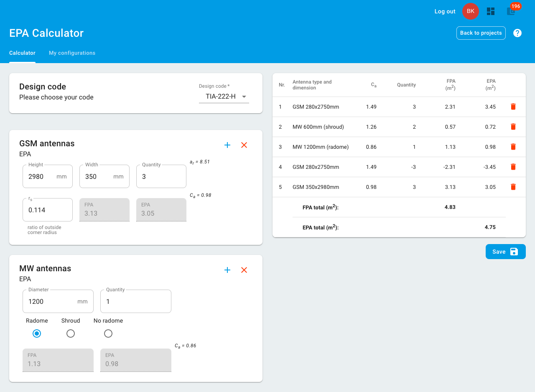Open the Design code dropdown
535x392 pixels.
224,97
